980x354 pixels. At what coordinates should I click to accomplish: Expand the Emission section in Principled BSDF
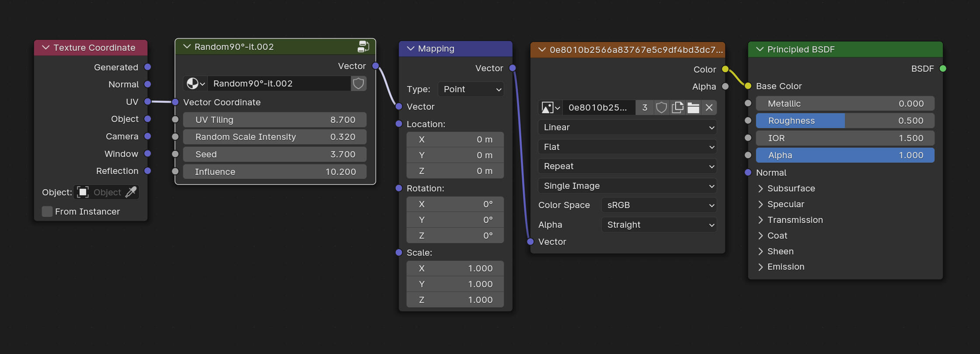pos(760,267)
